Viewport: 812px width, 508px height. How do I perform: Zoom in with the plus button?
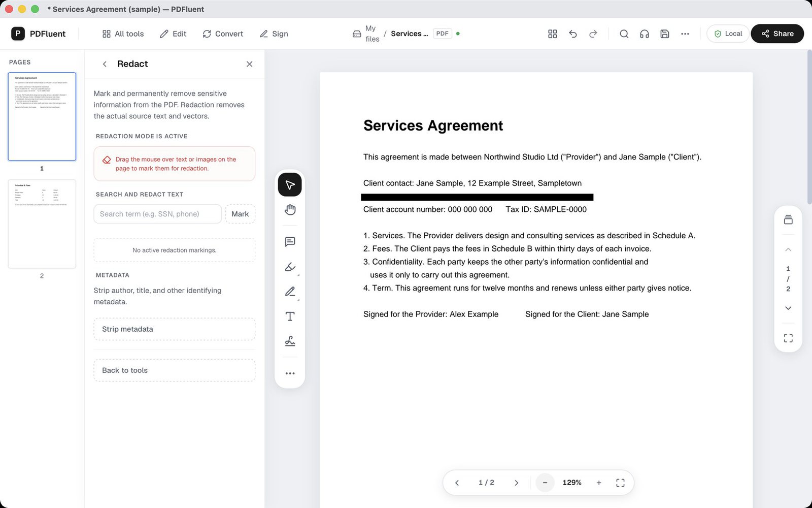[599, 483]
